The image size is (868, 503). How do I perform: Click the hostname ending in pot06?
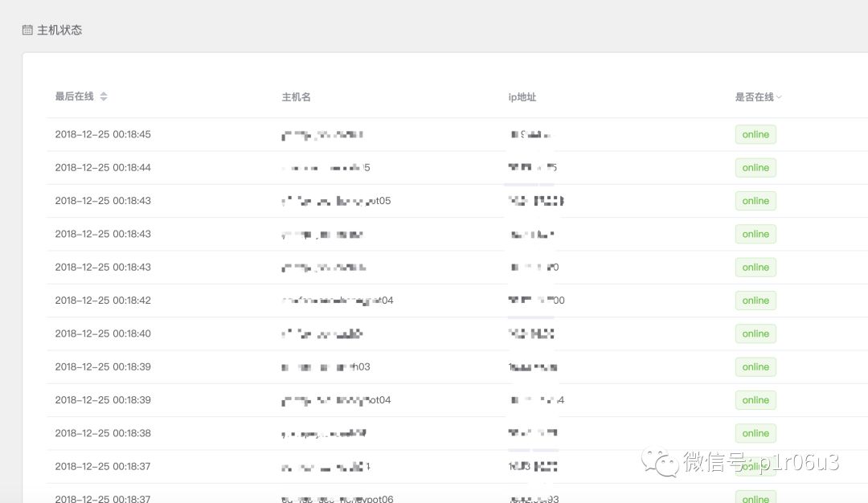tap(337, 499)
